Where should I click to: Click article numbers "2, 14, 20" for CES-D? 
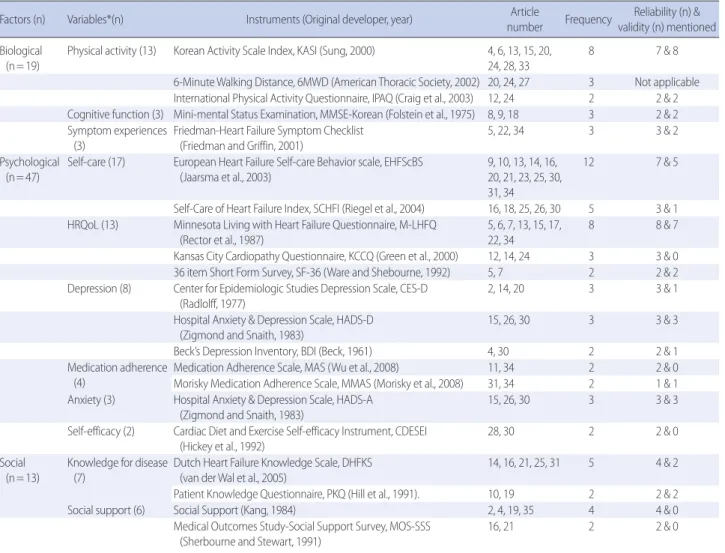(506, 289)
